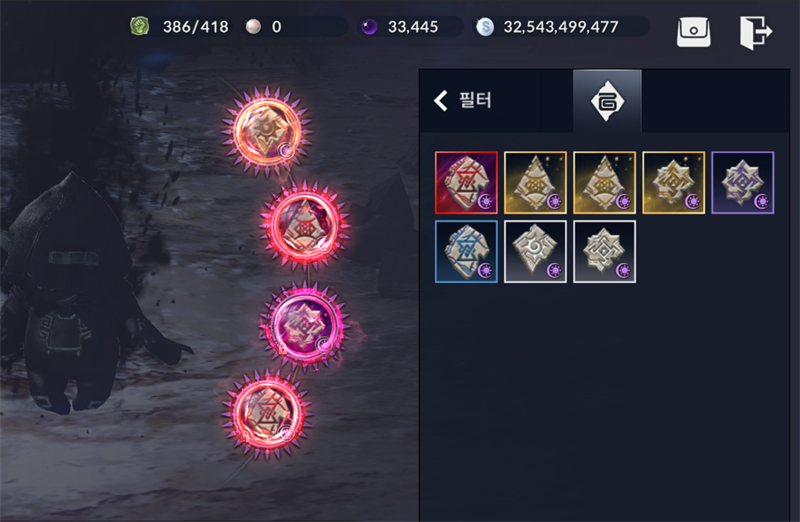Select the red-bordered rune item
The height and width of the screenshot is (522, 800).
pos(466,183)
